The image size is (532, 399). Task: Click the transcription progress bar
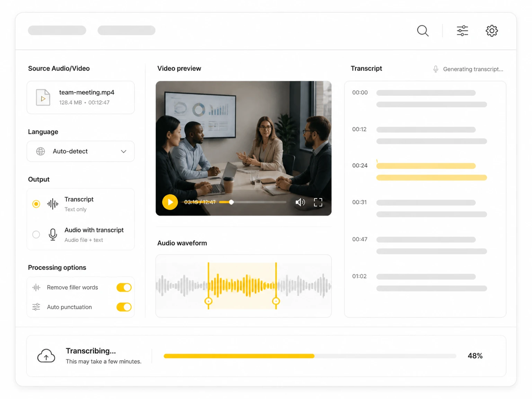(310, 356)
